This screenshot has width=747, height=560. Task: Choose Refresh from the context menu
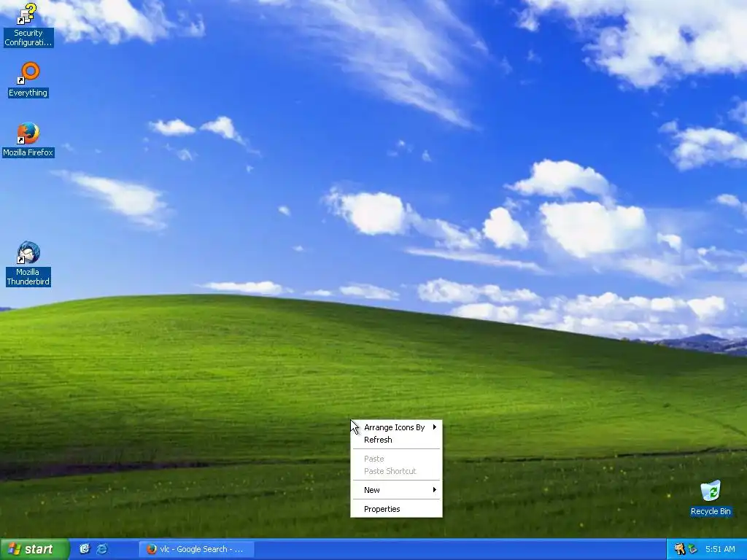[396, 440]
